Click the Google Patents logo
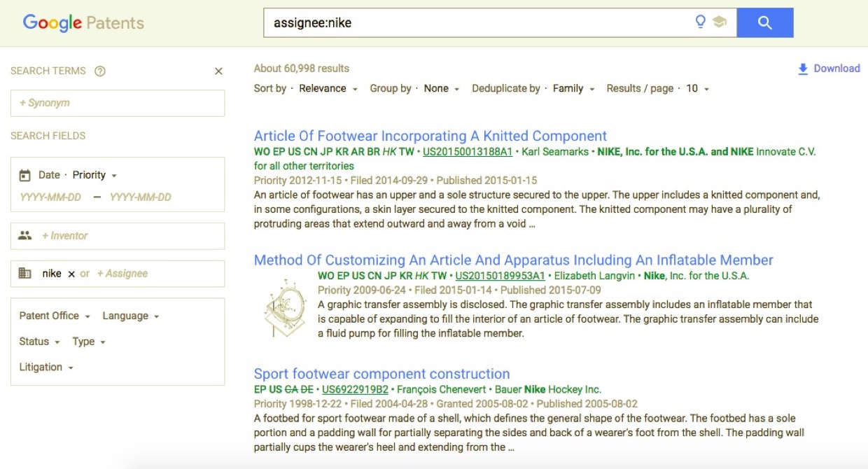This screenshot has height=469, width=868. (83, 22)
